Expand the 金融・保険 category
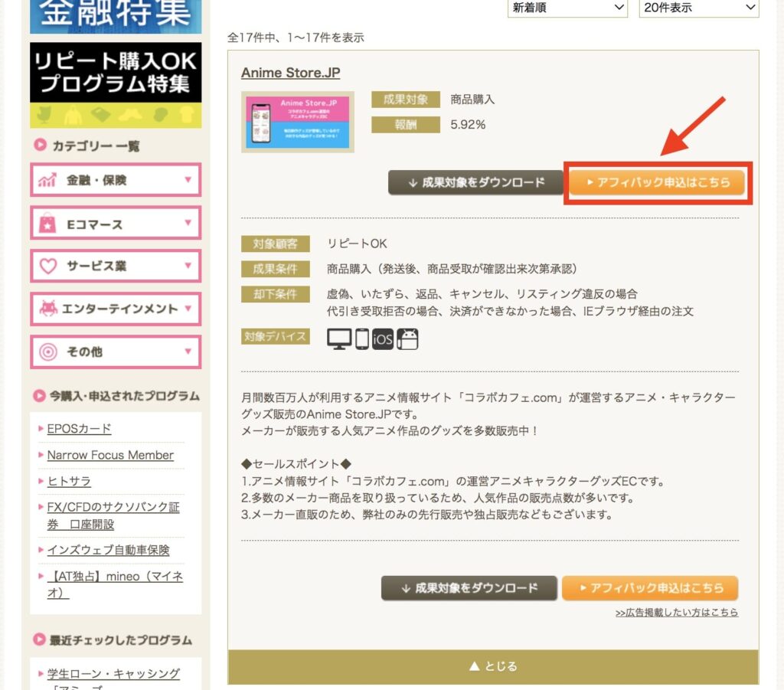784x690 pixels. [116, 179]
